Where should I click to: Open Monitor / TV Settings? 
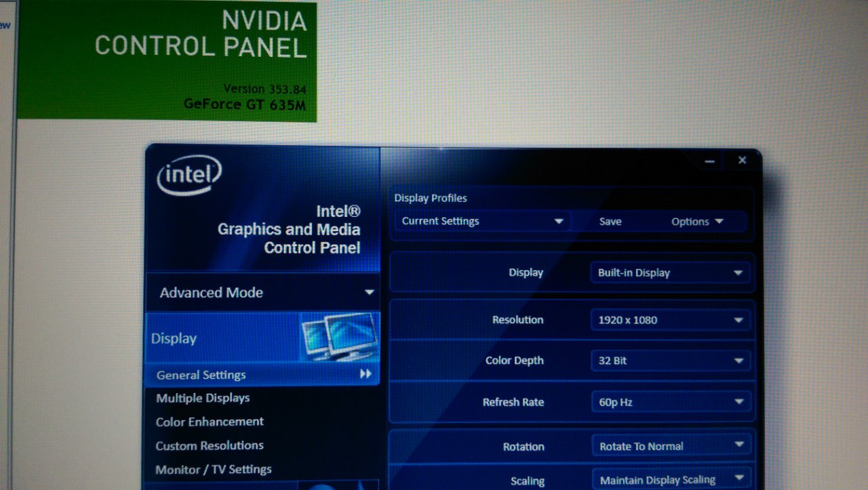point(214,469)
